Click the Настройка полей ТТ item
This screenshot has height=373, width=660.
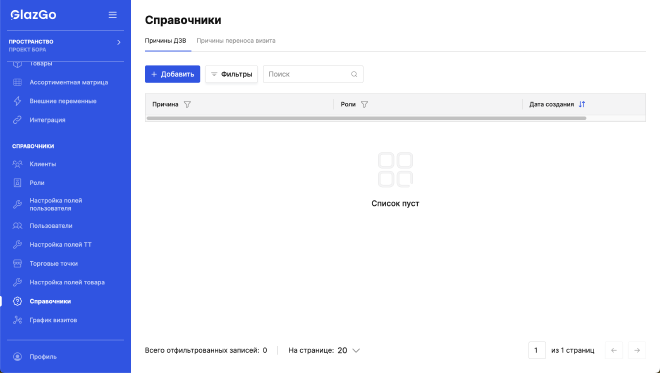click(60, 245)
